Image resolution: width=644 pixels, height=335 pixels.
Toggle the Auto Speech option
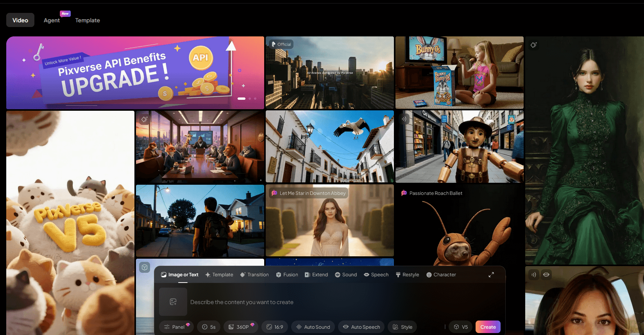[x=361, y=327]
